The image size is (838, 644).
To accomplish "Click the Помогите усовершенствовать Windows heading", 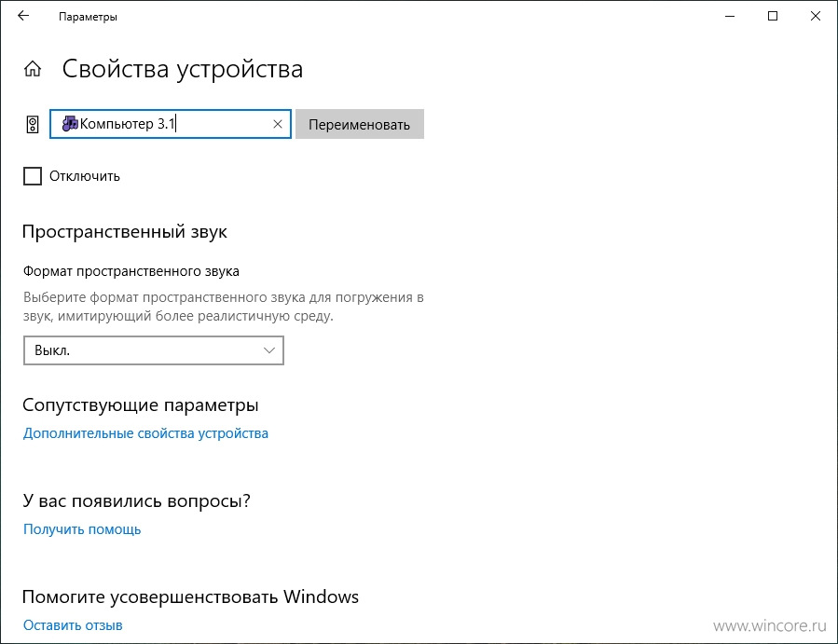I will [190, 597].
